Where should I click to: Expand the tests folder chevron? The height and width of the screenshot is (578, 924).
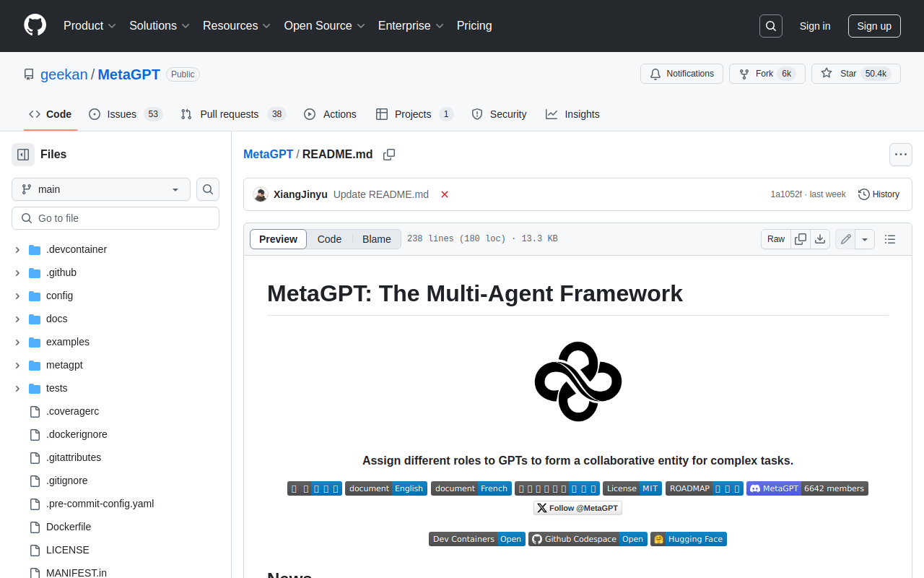[x=17, y=388]
